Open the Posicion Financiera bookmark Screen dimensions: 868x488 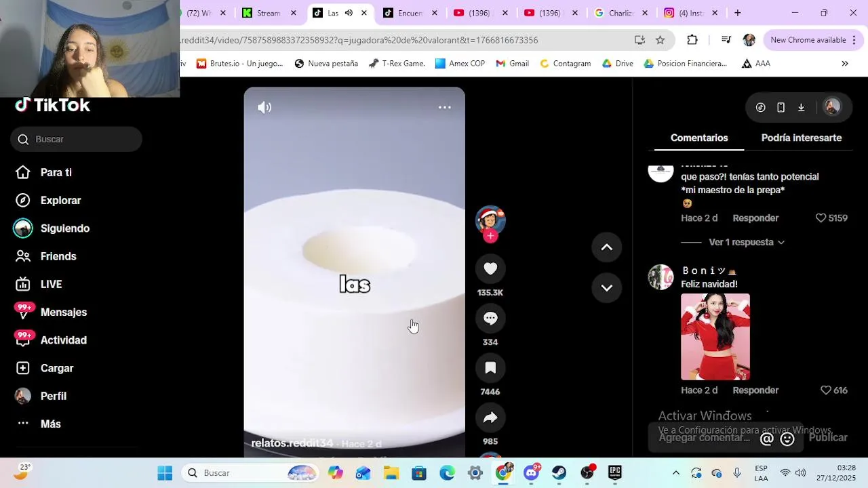[x=685, y=64]
